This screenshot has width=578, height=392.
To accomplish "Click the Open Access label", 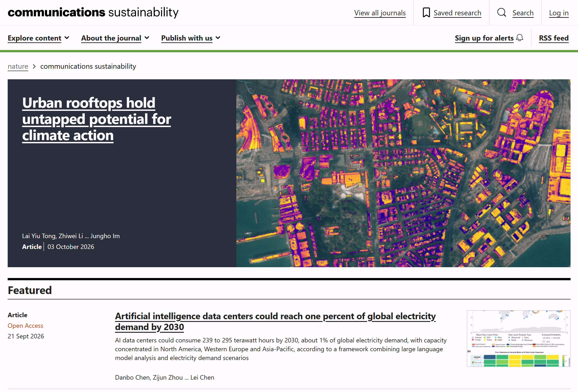I will (x=25, y=325).
